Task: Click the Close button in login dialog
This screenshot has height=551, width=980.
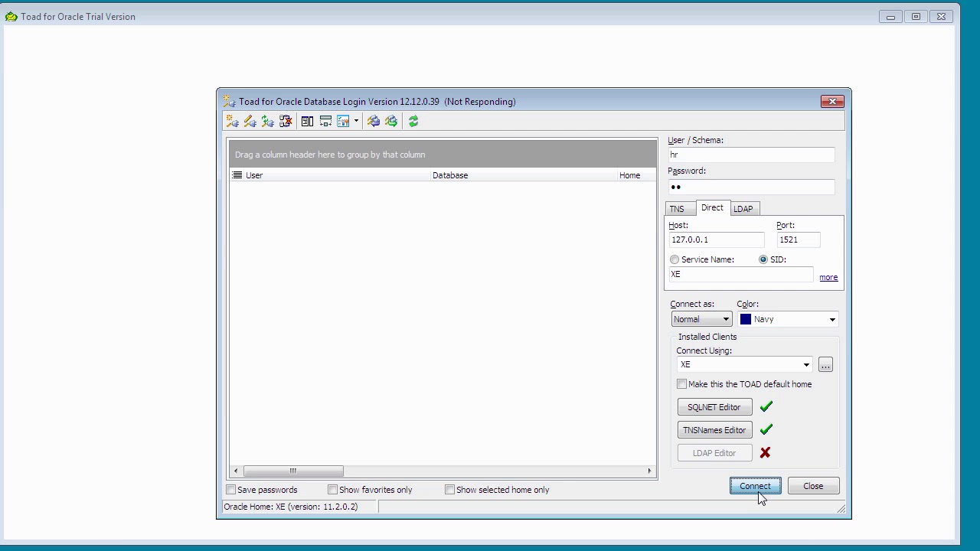Action: (813, 486)
